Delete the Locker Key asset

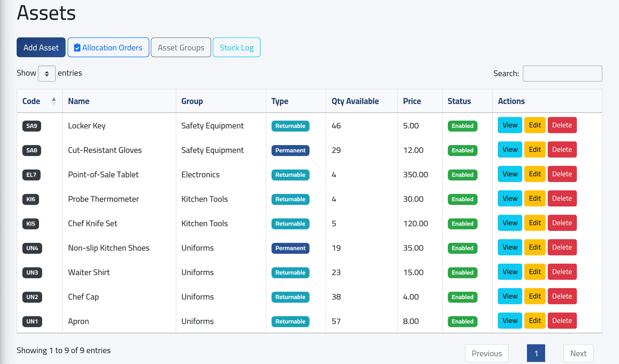click(x=562, y=125)
